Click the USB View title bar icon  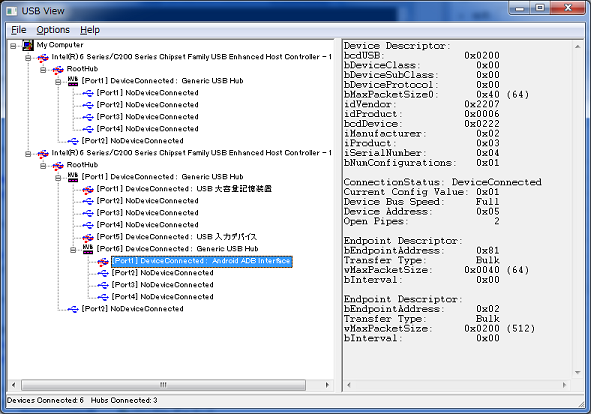(12, 11)
